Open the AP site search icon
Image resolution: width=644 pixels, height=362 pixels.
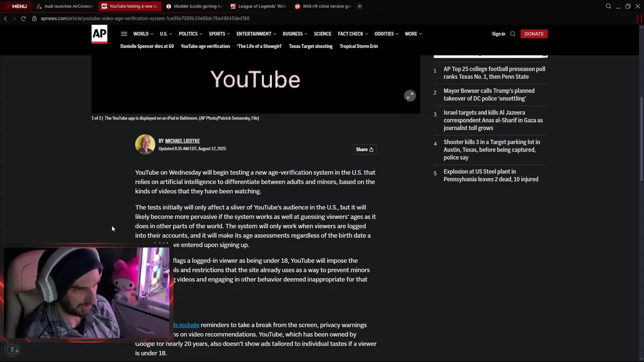[513, 34]
